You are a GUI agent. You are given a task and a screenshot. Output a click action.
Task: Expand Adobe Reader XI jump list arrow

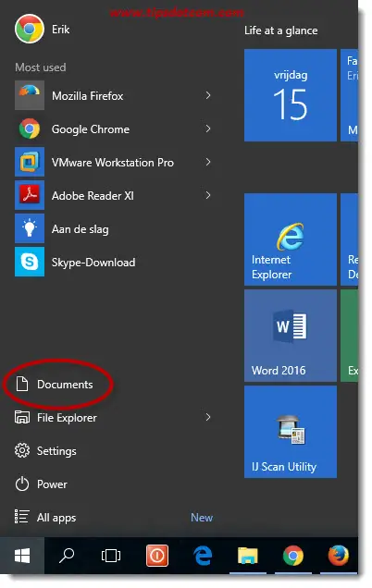click(208, 195)
